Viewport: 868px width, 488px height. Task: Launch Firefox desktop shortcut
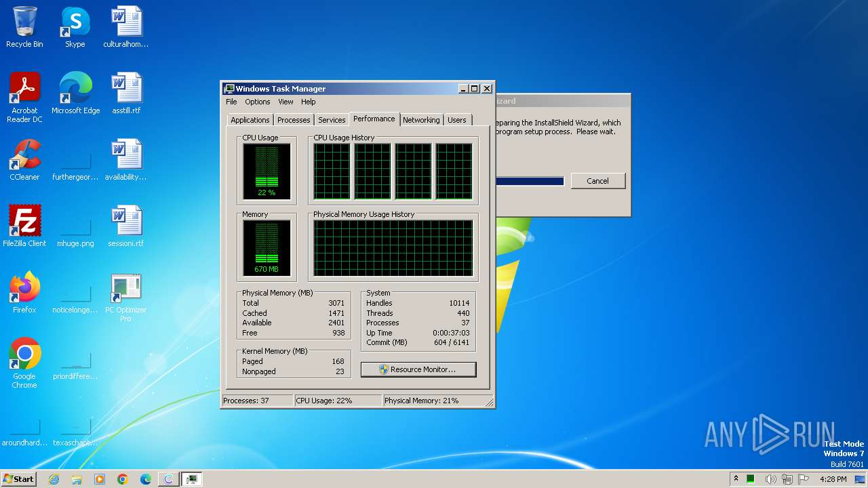pos(24,293)
